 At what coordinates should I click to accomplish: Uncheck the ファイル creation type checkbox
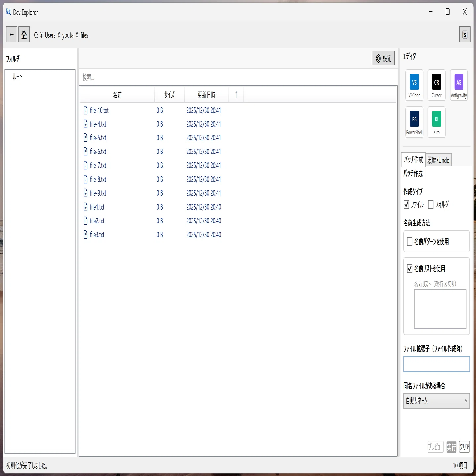point(406,204)
